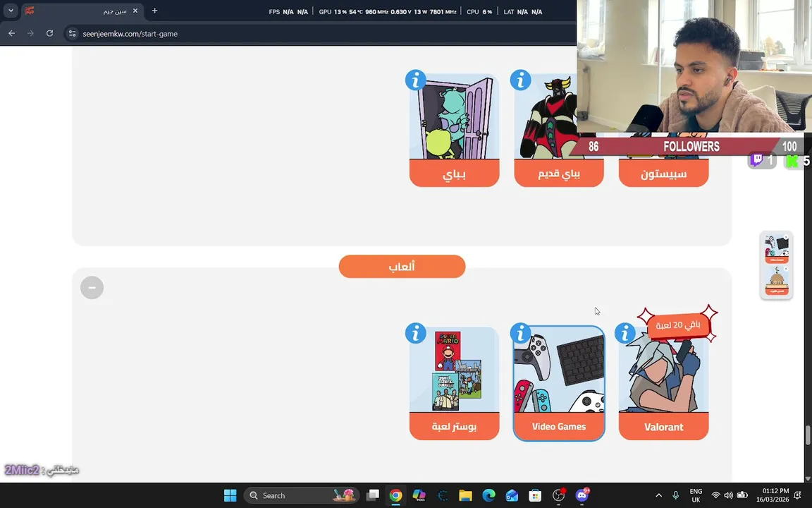Open clock and calendar 01:12 PM

tap(772, 495)
